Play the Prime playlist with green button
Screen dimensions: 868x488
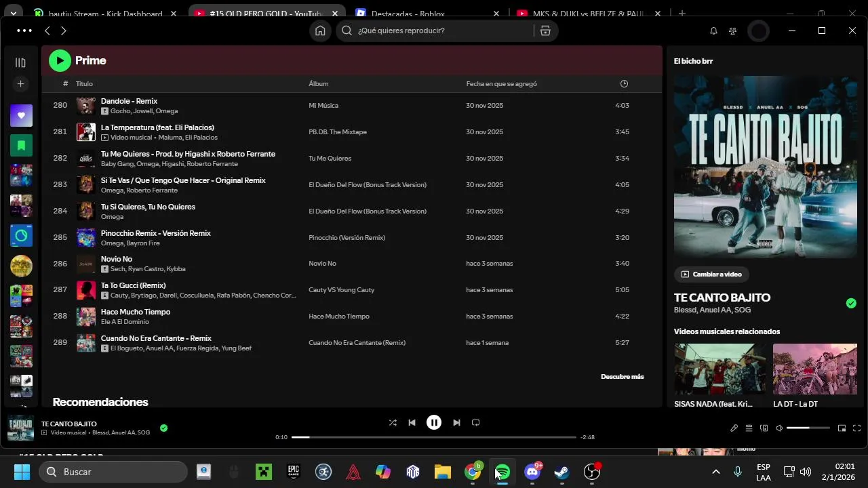pyautogui.click(x=60, y=60)
